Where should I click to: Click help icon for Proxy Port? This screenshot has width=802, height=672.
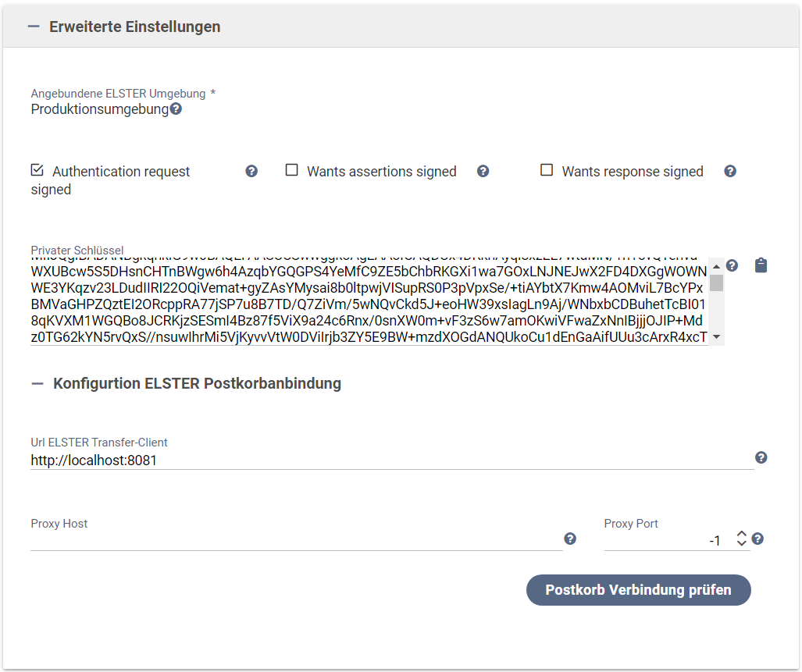(x=757, y=539)
